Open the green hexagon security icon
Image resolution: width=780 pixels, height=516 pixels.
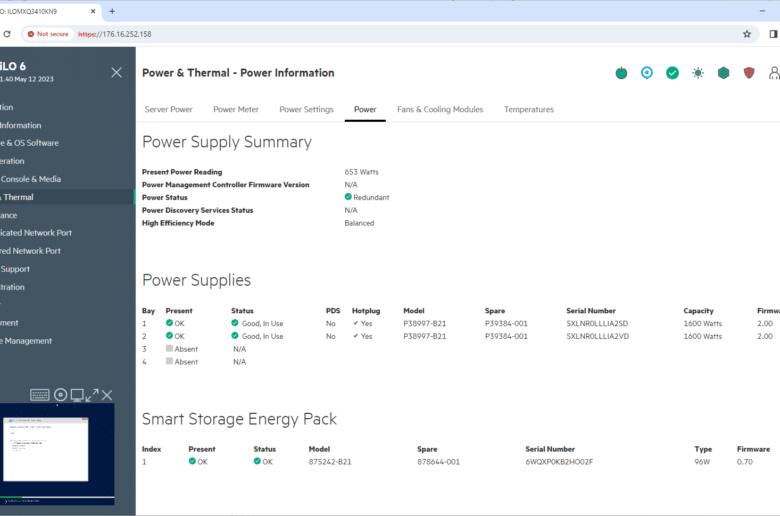tap(723, 73)
